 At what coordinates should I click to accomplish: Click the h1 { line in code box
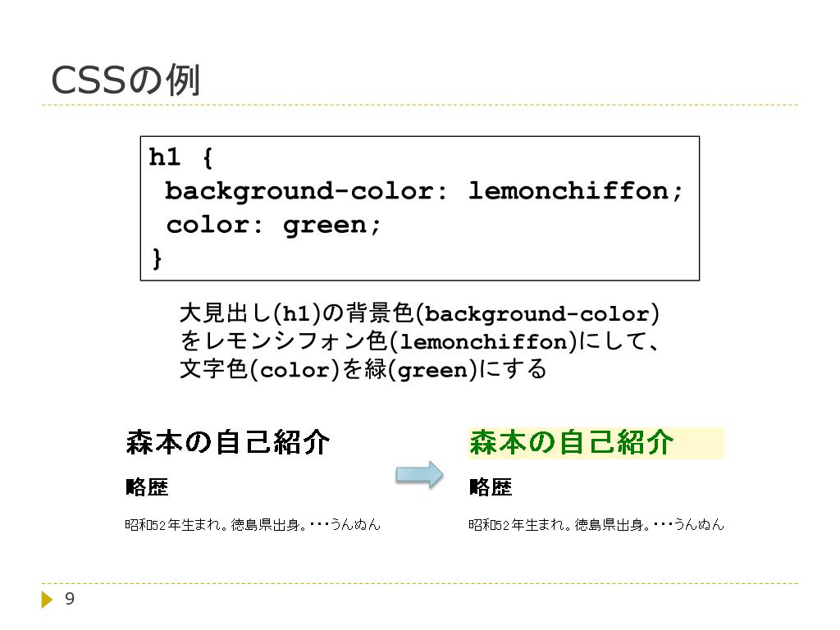click(181, 157)
